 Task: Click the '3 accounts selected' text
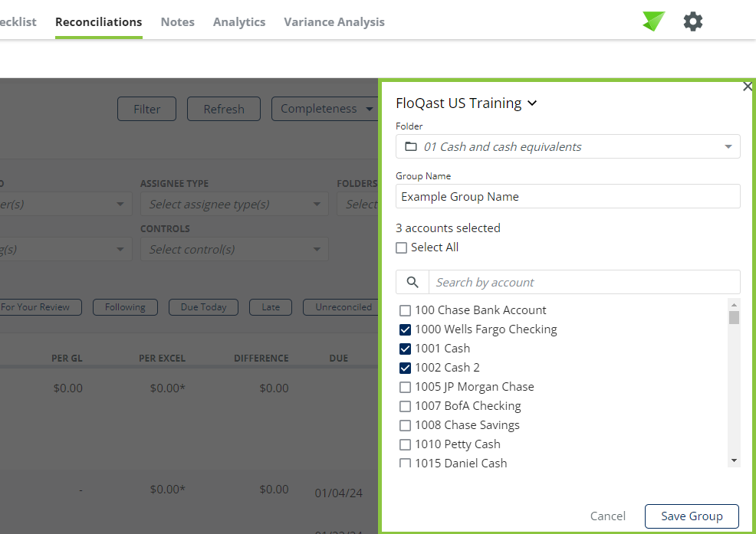click(448, 228)
